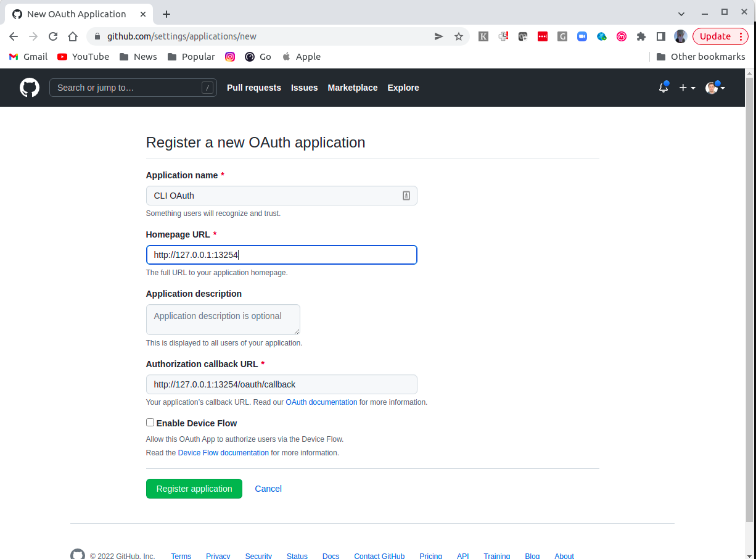
Task: Reload the page with the refresh icon
Action: 53,36
